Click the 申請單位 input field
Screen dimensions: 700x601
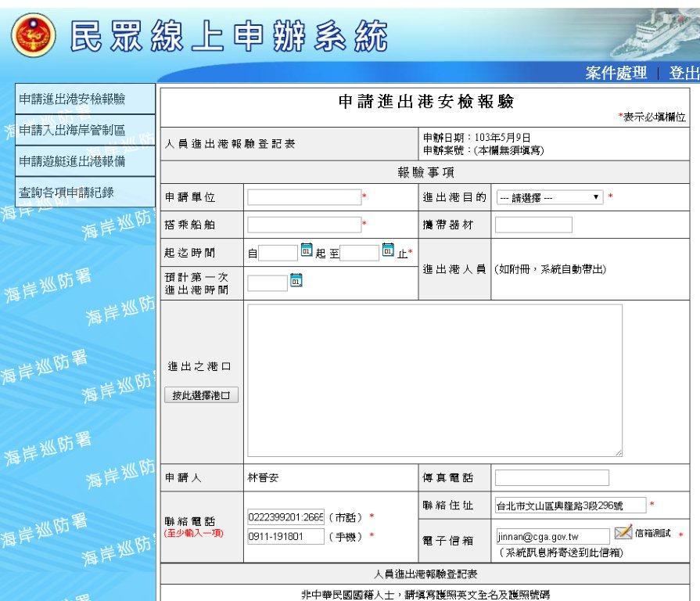(x=304, y=197)
